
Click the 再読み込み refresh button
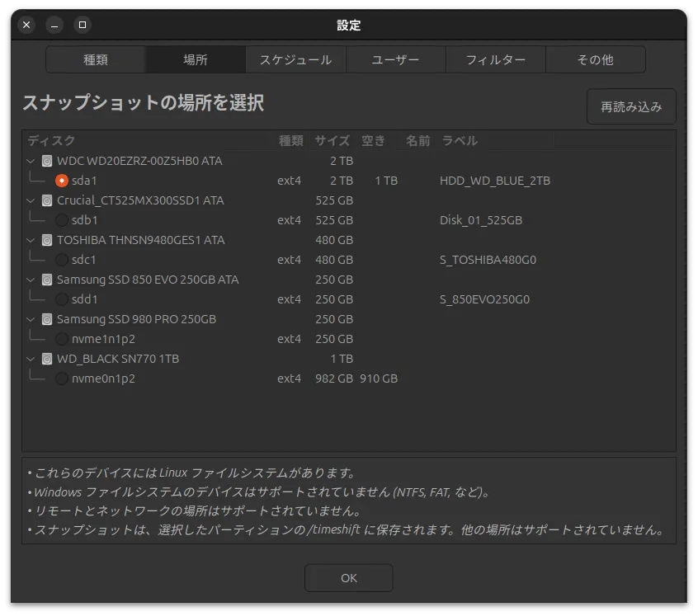[631, 106]
